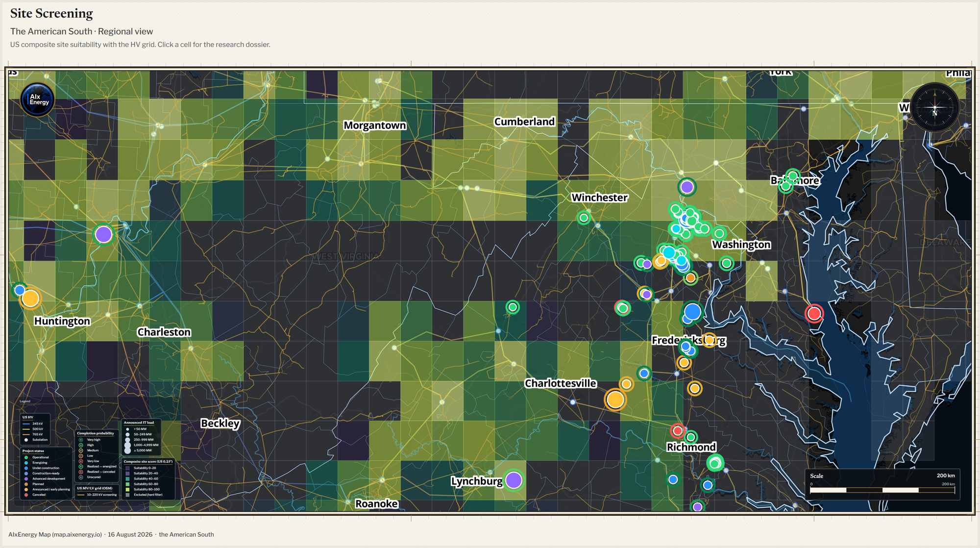Click 'Under construction' in the legend
Screen dimensions: 980x548
[x=46, y=468]
